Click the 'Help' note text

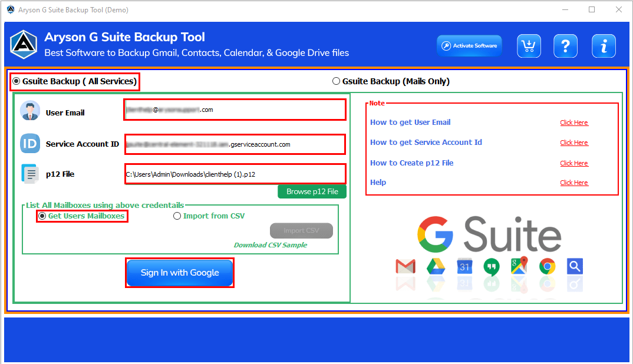point(378,182)
